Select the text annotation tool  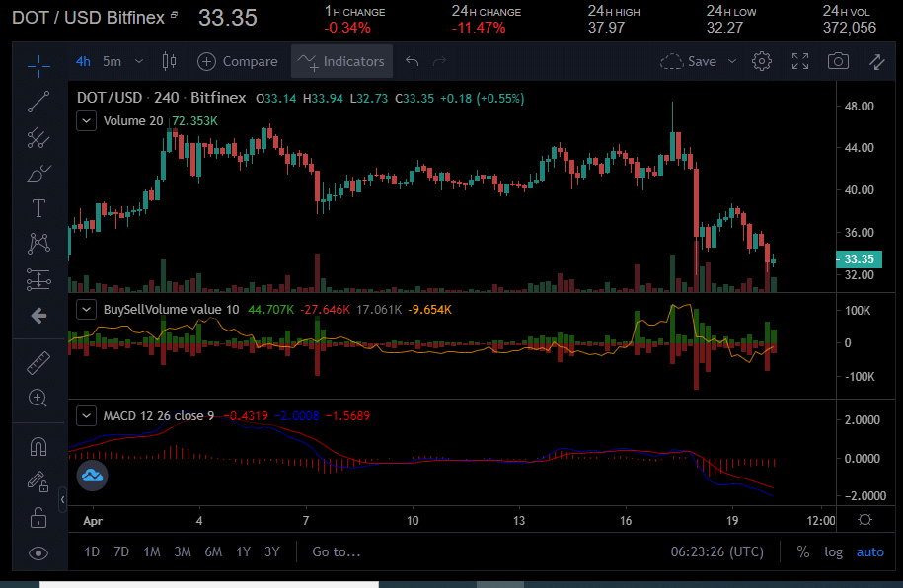(x=38, y=208)
